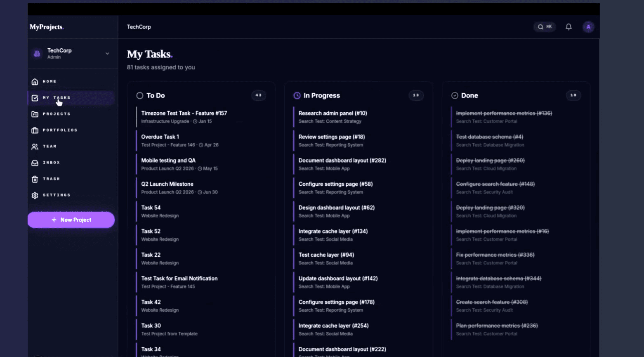Open Task 30 card

(x=201, y=329)
